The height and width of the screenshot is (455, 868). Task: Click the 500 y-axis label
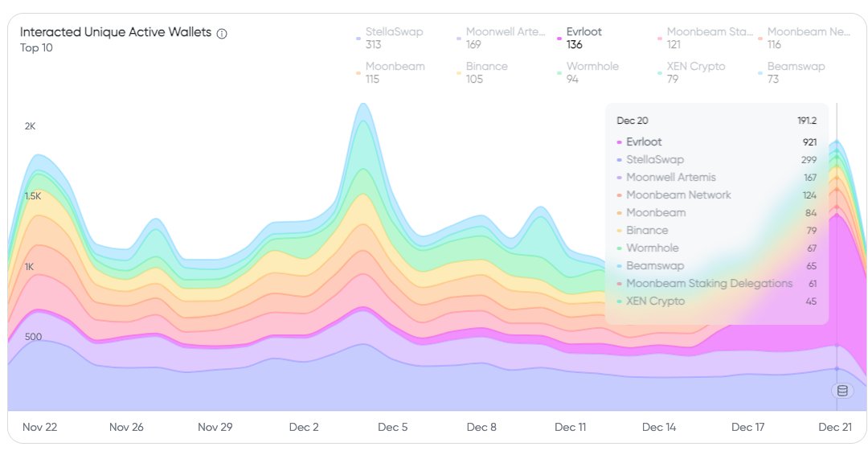[33, 337]
